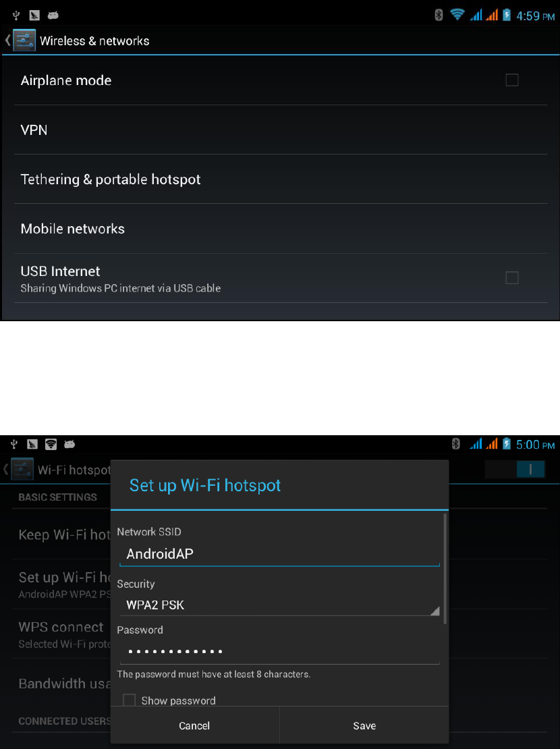Open Tethering & portable hotspot
560x749 pixels.
click(281, 179)
